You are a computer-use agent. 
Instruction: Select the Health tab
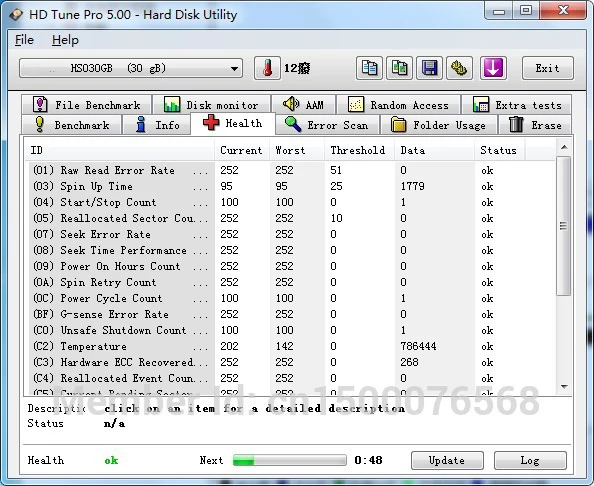click(x=233, y=123)
